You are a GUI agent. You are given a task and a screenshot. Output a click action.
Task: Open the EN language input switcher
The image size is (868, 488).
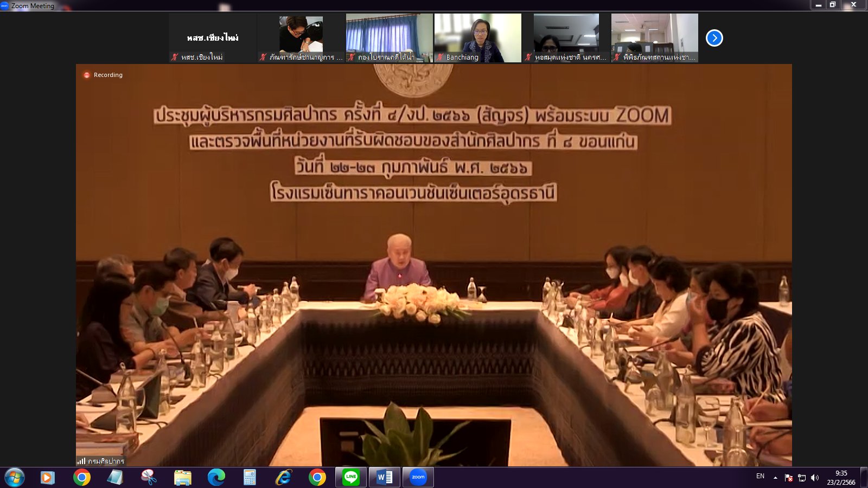tap(759, 478)
